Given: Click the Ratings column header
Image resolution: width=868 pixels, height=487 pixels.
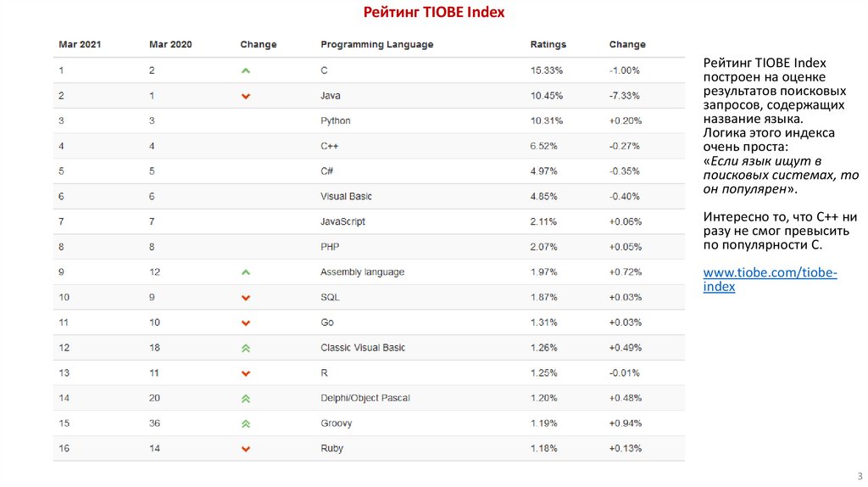Looking at the screenshot, I should (x=548, y=44).
